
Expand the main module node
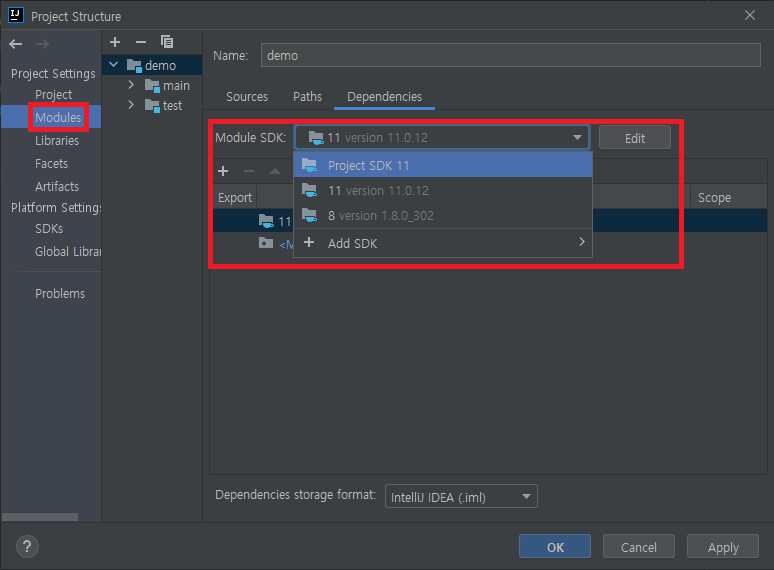click(131, 85)
